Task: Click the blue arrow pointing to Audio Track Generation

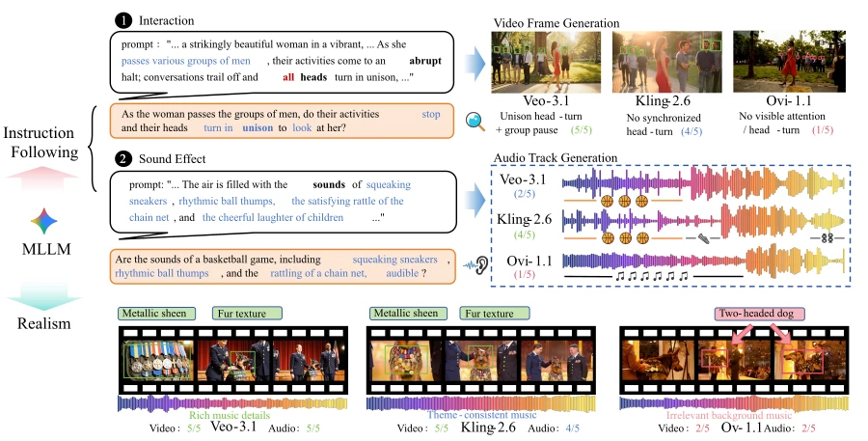Action: click(x=475, y=203)
